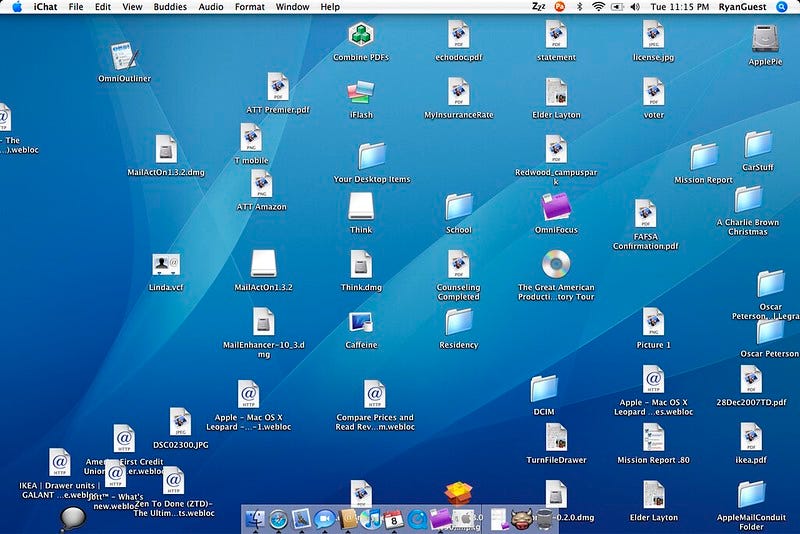Select the DSC02300.JPG image file
Viewport: 800px width, 534px height.
(181, 421)
